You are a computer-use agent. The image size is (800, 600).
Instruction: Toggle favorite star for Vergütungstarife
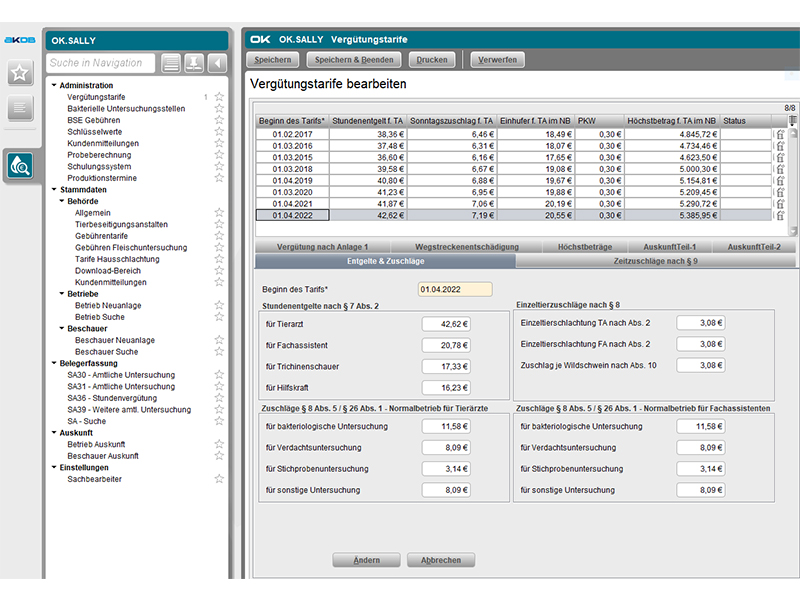click(x=219, y=97)
